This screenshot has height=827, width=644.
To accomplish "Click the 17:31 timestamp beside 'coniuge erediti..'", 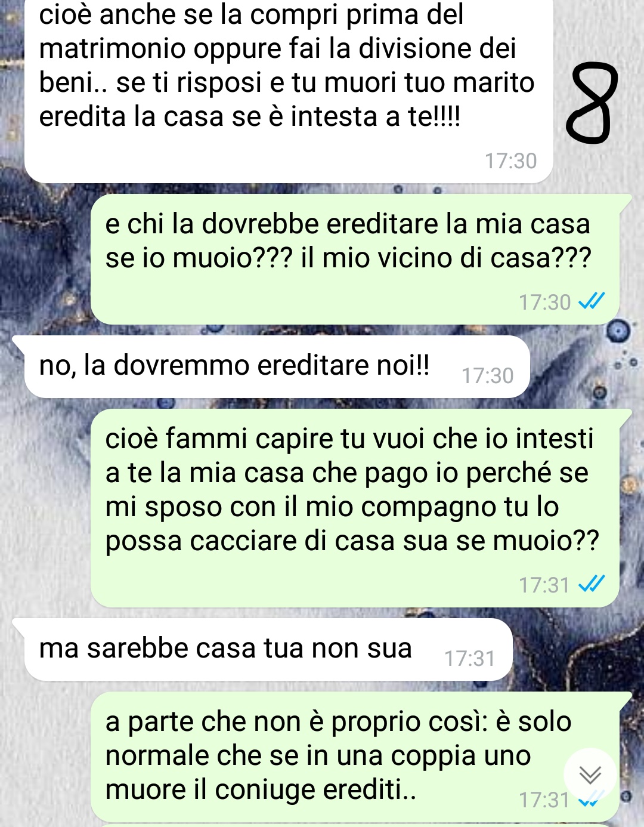I will click(x=544, y=800).
